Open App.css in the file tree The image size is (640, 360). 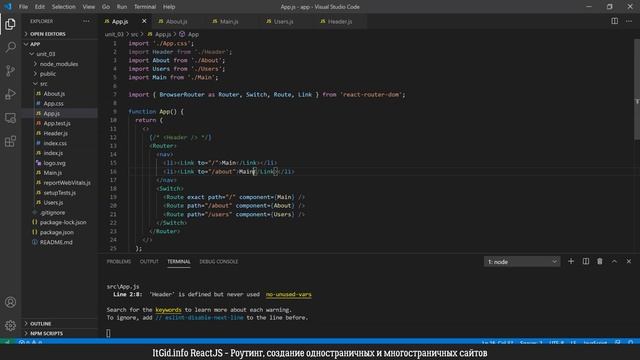[53, 104]
